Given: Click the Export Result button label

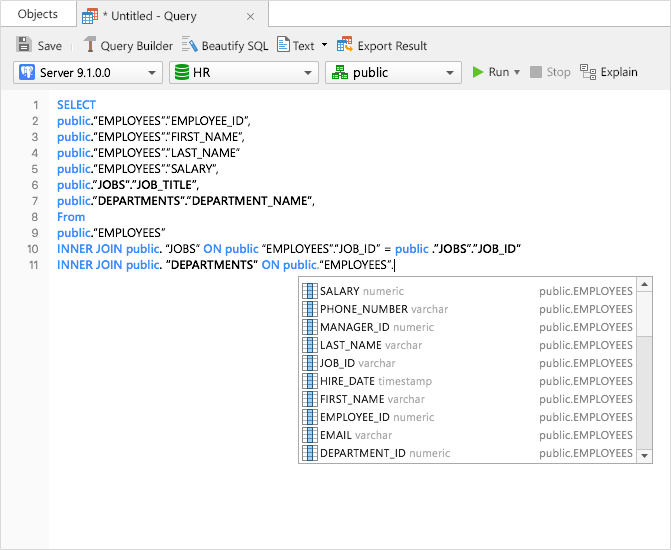Looking at the screenshot, I should [x=392, y=46].
